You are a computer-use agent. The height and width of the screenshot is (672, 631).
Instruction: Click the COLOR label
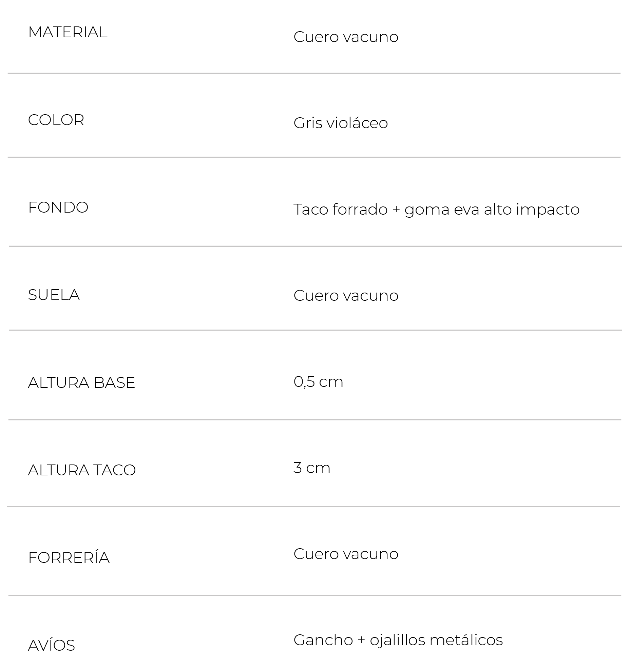click(56, 120)
